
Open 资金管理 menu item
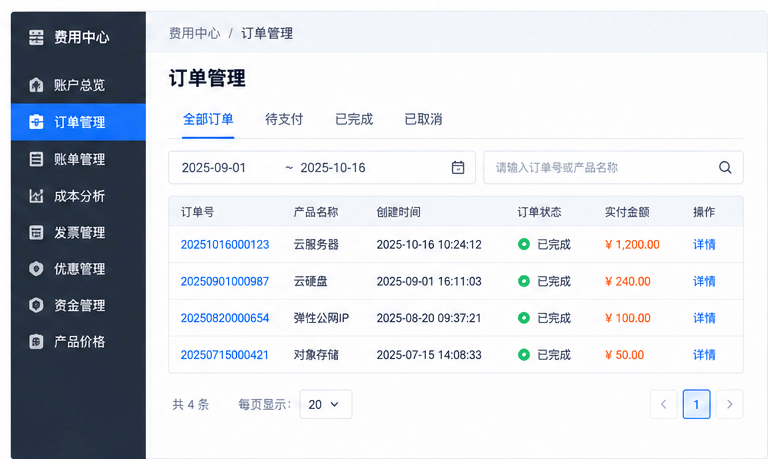pos(78,305)
